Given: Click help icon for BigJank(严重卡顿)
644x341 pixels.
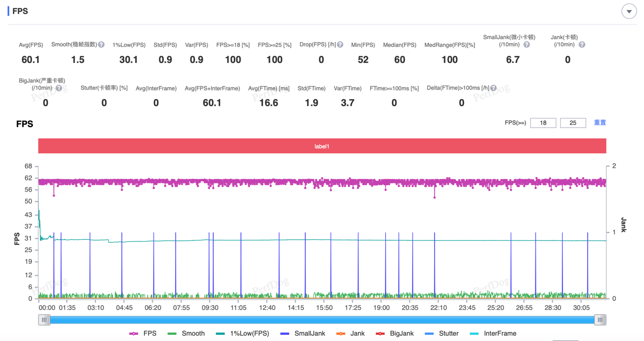Looking at the screenshot, I should 59,88.
